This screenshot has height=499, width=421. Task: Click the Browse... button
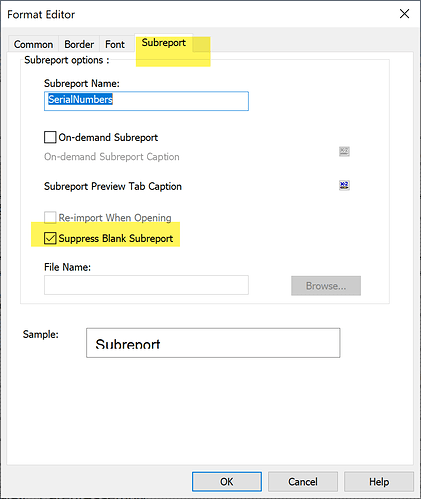(x=326, y=286)
